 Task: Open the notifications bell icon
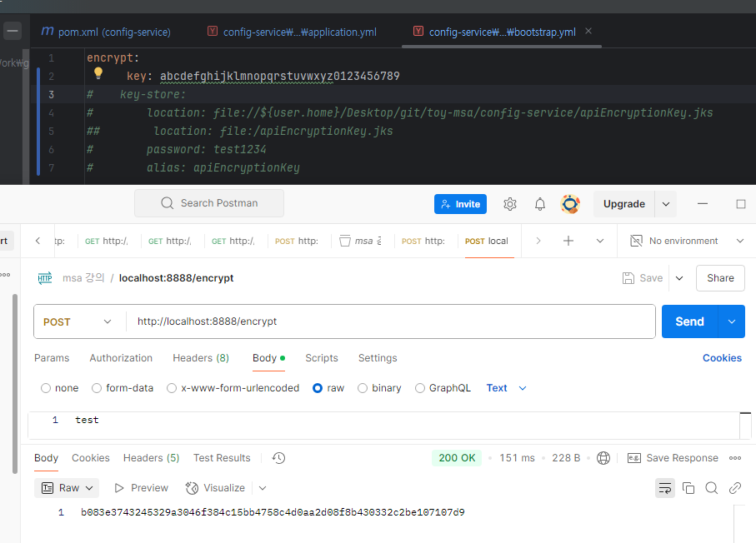point(540,204)
